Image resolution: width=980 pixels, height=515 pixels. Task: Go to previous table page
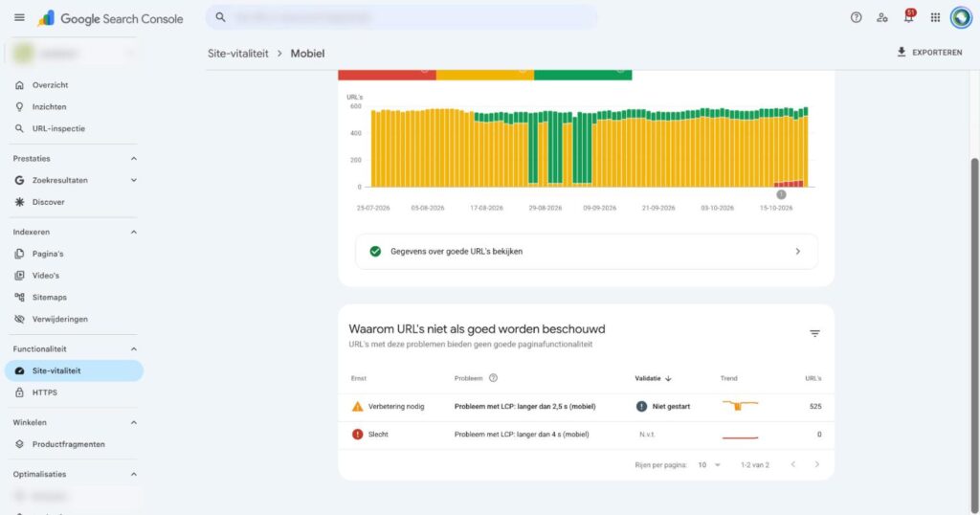point(793,464)
